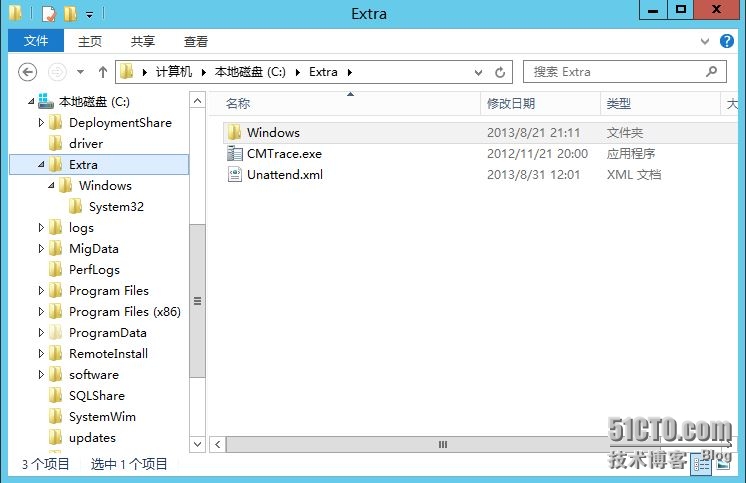Click the 应用程序 type cell
This screenshot has width=746, height=483.
tap(630, 154)
